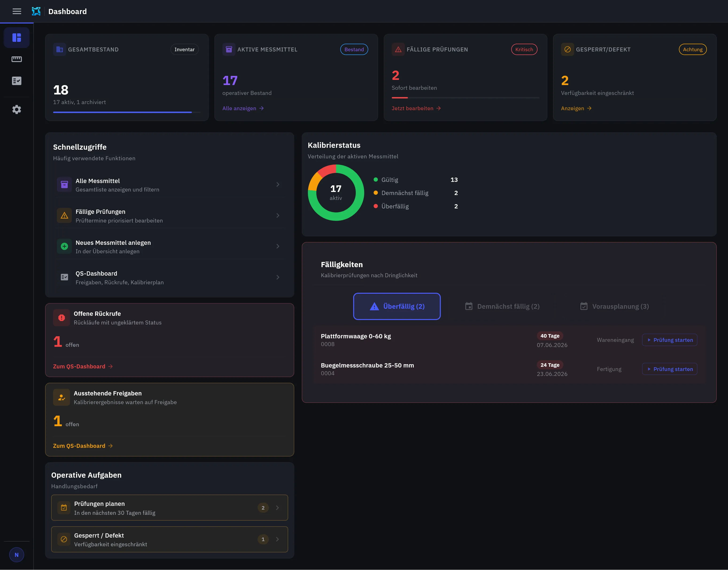This screenshot has width=728, height=570.
Task: Click the Fällige Prüfungen warning icon in Schnellzugriffe
Action: point(64,216)
